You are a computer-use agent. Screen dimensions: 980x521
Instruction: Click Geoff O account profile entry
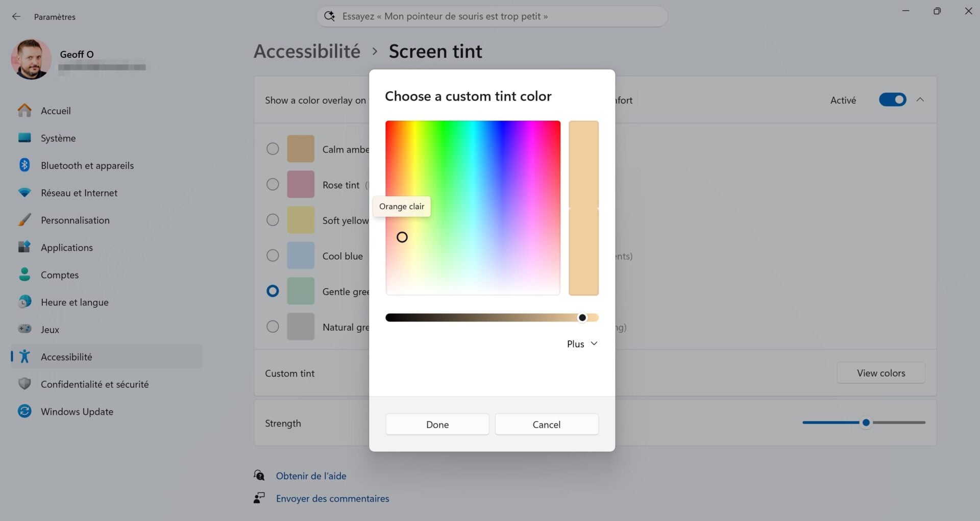coord(77,59)
